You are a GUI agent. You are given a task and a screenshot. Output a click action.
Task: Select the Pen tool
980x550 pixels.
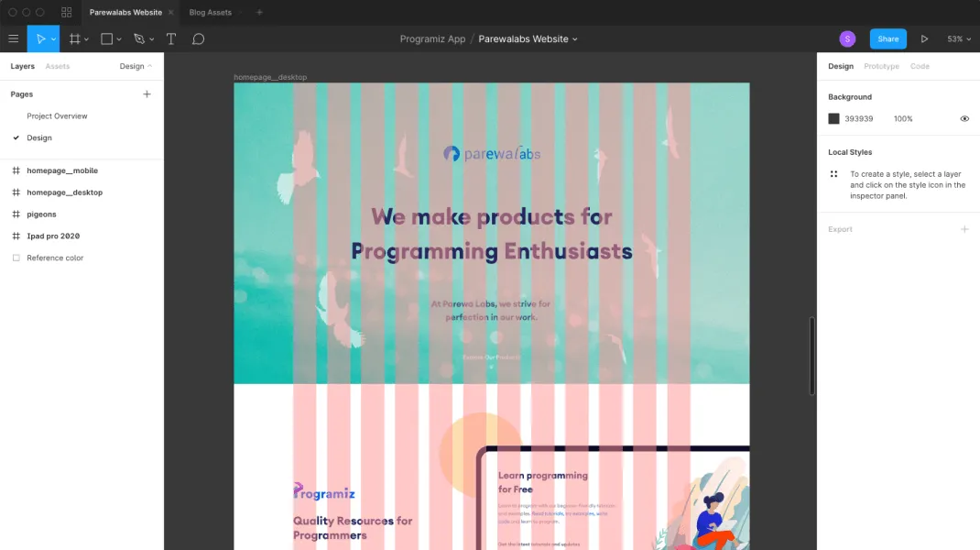[139, 38]
